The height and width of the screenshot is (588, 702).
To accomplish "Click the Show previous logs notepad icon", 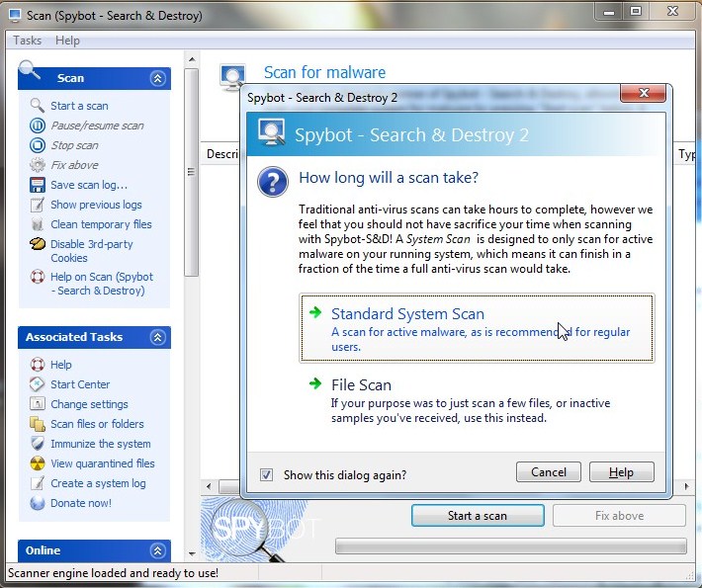I will click(x=38, y=205).
